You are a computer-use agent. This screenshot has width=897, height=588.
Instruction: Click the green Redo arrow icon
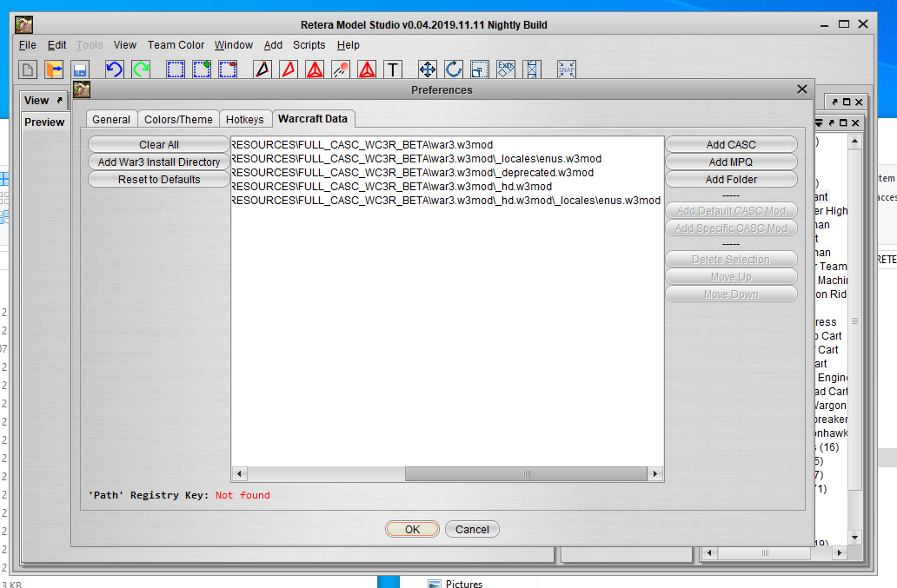141,69
